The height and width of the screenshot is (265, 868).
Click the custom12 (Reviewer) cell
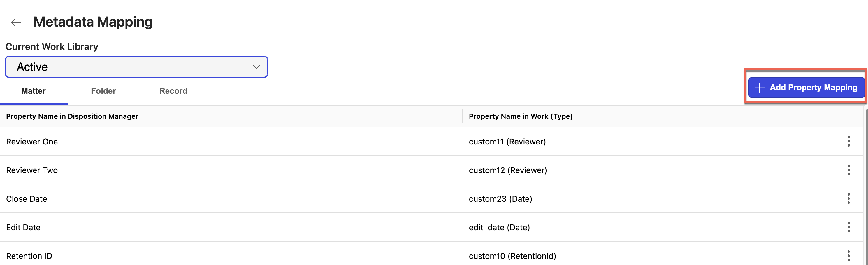point(508,170)
